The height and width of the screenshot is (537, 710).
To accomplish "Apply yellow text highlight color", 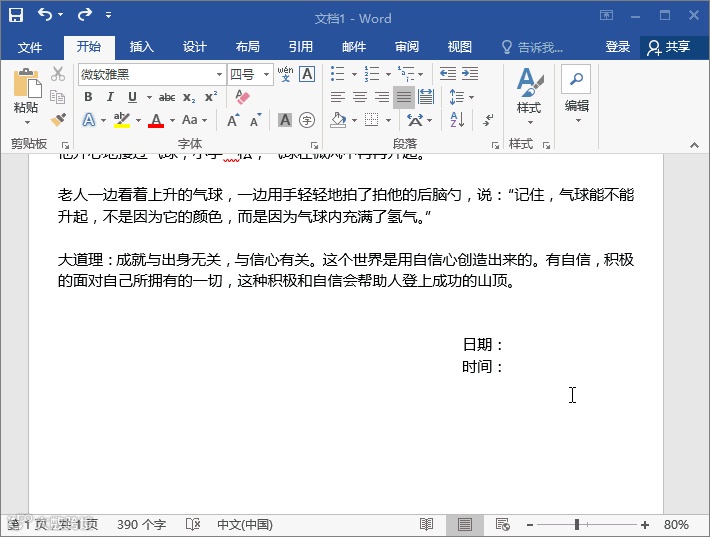I will 122,120.
